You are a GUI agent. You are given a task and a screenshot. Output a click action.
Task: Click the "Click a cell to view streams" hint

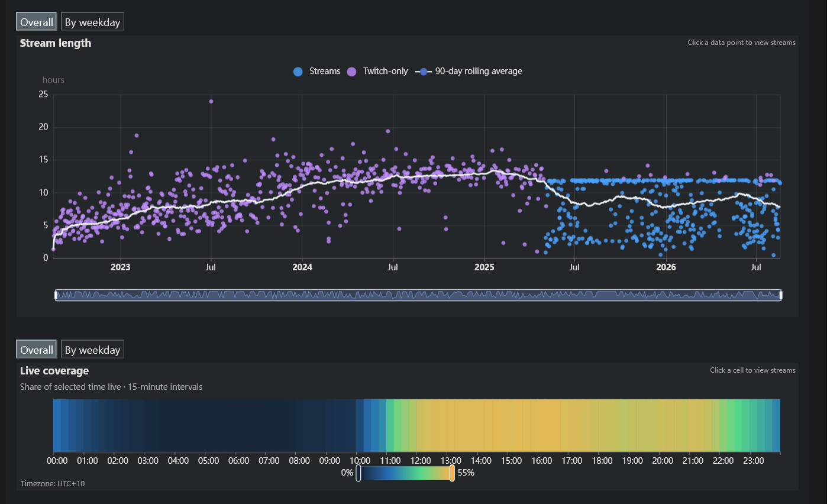tap(752, 370)
